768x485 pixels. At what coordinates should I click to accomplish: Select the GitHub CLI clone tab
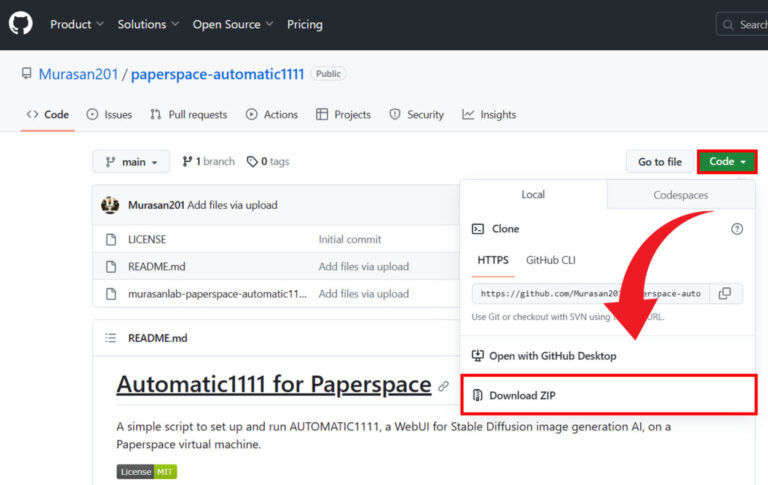550,261
